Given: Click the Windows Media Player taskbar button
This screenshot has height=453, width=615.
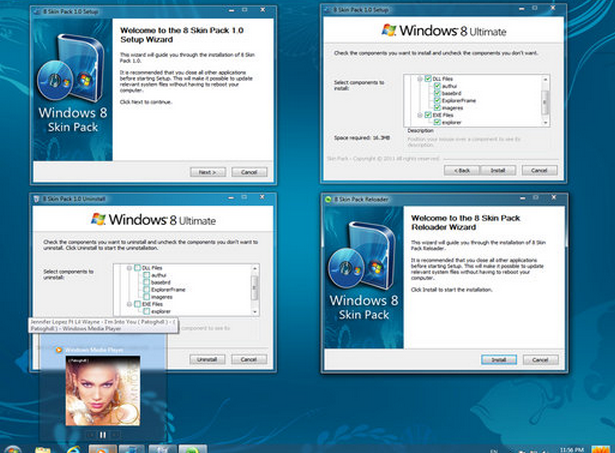Looking at the screenshot, I should (102, 449).
